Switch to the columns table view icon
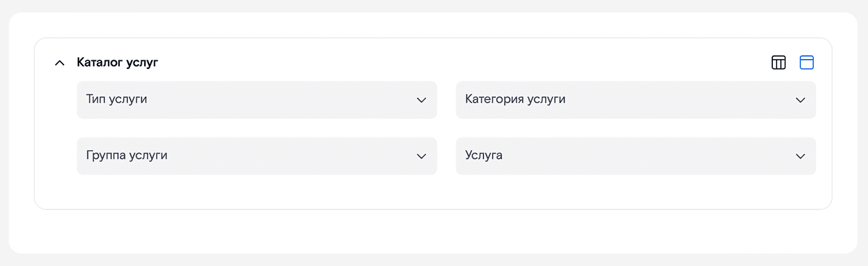Viewport: 868px width, 266px height. pyautogui.click(x=779, y=63)
